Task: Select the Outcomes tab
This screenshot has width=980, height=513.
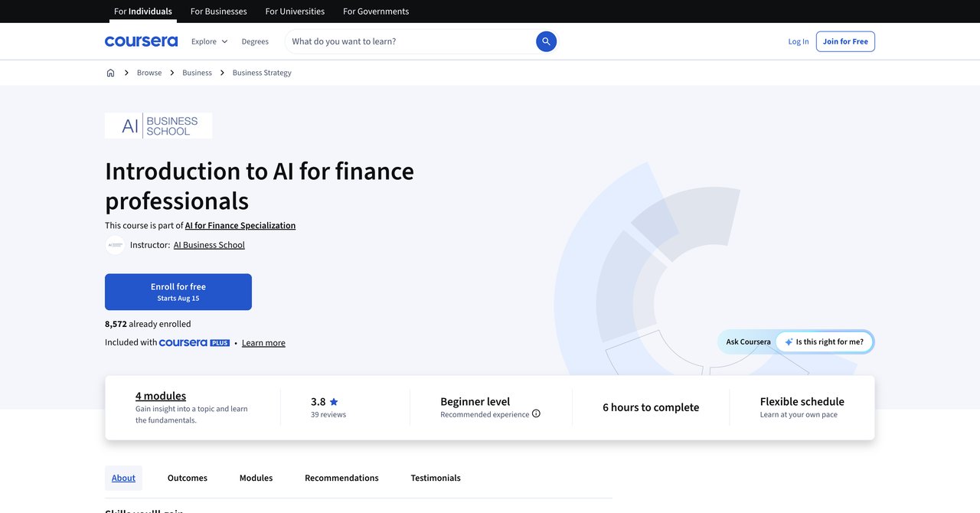Action: 188,478
